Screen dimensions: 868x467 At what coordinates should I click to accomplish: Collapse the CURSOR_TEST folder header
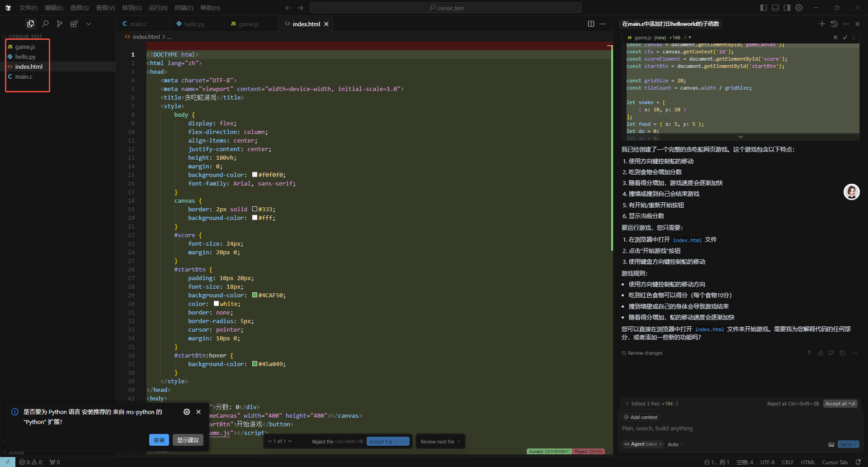tap(25, 37)
